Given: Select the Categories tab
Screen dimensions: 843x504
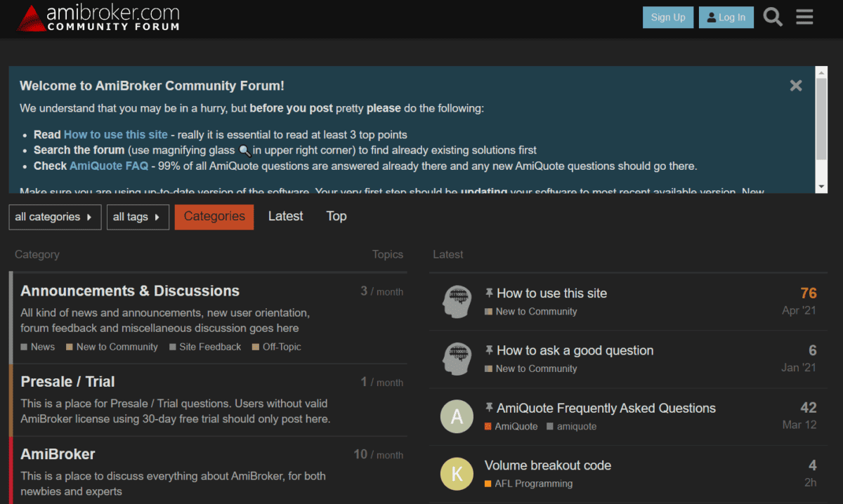Looking at the screenshot, I should pyautogui.click(x=214, y=217).
